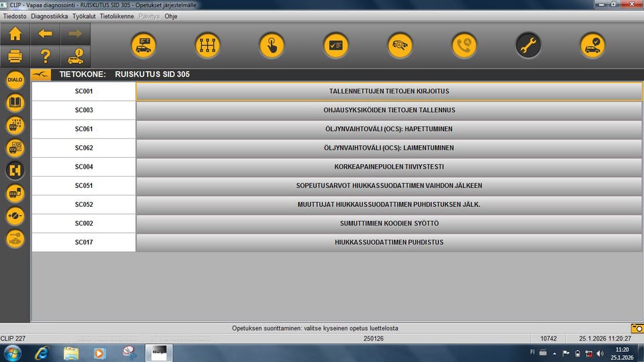The width and height of the screenshot is (644, 362).
Task: Select SOPEUTUSARVOT HIUKKASSUODATTIMEN VAIHDON JÄLKEEN
Action: pyautogui.click(x=389, y=186)
